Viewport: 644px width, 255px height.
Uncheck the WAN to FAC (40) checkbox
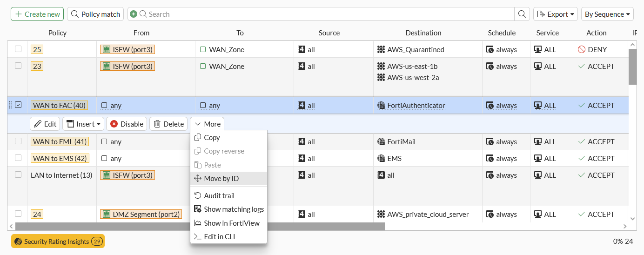[x=18, y=105]
